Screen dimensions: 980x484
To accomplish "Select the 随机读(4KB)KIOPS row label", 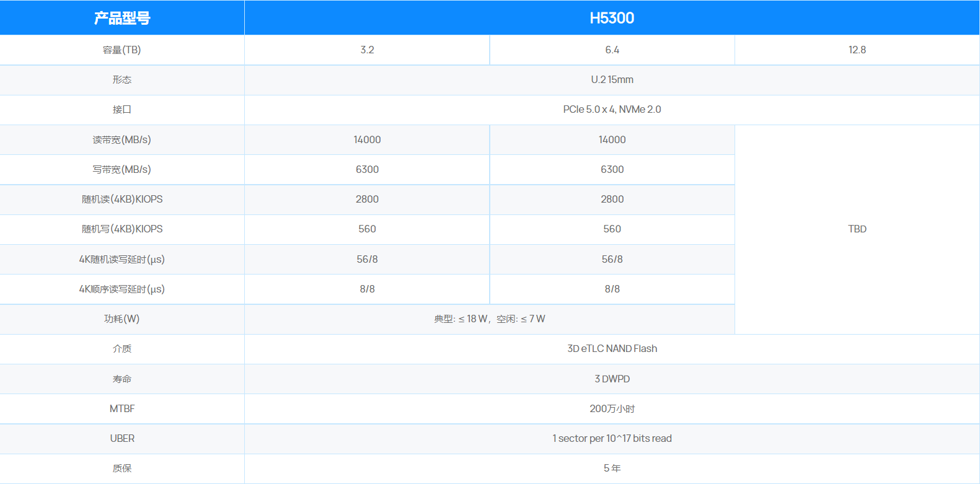I will pyautogui.click(x=122, y=200).
